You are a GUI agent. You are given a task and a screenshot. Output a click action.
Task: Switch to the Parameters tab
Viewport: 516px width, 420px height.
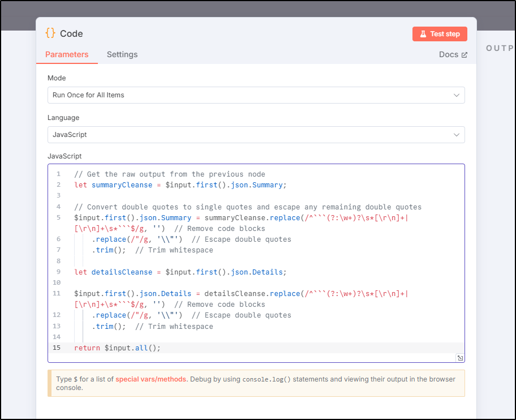pyautogui.click(x=67, y=55)
